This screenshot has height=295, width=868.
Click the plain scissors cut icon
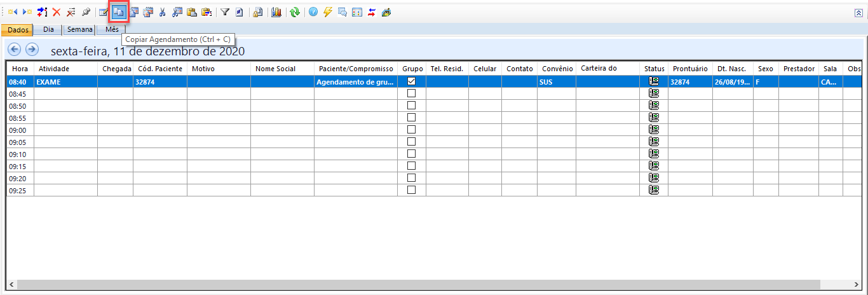tap(163, 11)
